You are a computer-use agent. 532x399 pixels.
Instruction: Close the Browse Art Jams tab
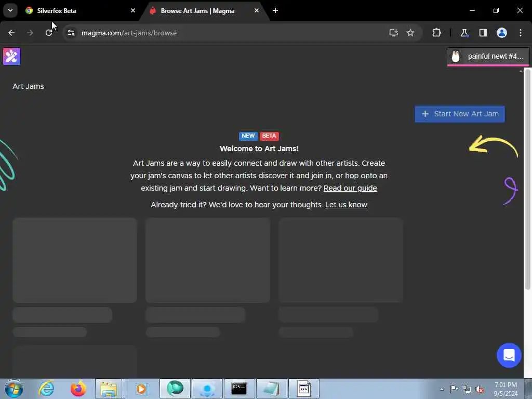[257, 10]
